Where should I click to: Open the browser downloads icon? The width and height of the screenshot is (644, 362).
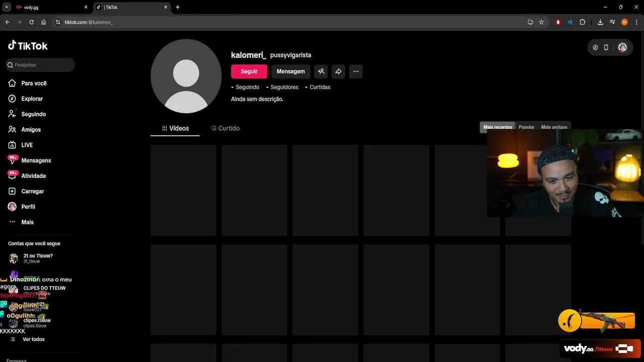tap(600, 22)
